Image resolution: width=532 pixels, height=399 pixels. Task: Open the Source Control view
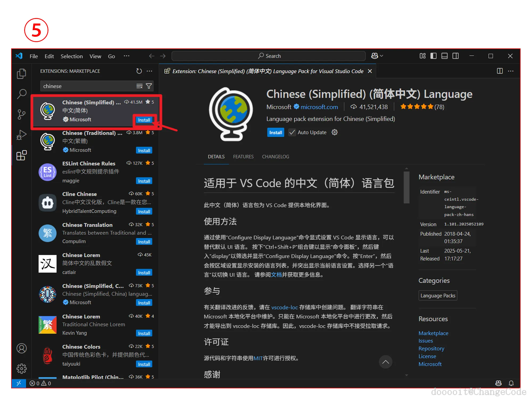(x=21, y=114)
